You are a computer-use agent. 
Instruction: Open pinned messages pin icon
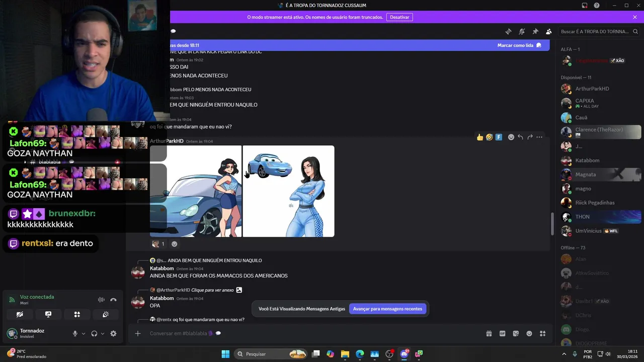[535, 31]
